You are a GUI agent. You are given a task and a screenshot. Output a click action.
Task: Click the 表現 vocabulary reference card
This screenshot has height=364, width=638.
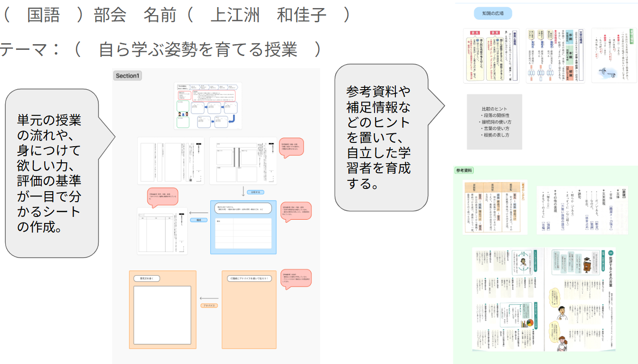pos(582,210)
